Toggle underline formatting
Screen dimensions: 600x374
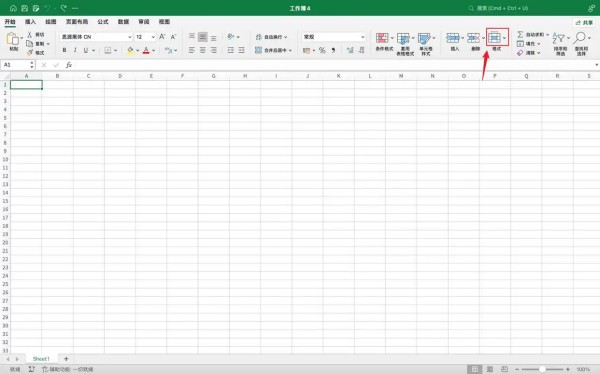tap(86, 50)
